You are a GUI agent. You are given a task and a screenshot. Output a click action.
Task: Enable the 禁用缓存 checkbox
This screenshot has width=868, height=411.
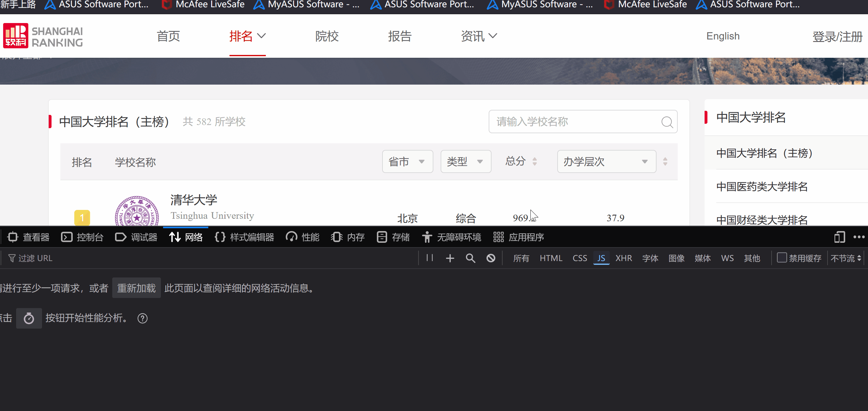[782, 258]
